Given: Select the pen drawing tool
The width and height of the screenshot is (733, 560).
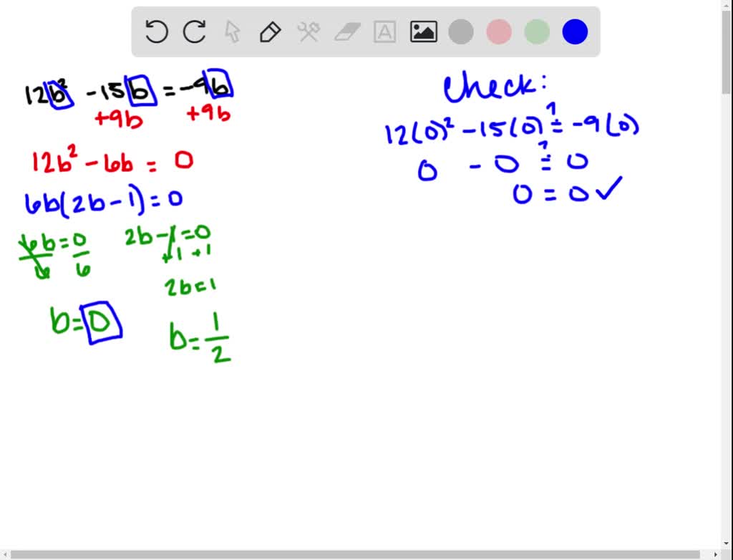Looking at the screenshot, I should 270,32.
